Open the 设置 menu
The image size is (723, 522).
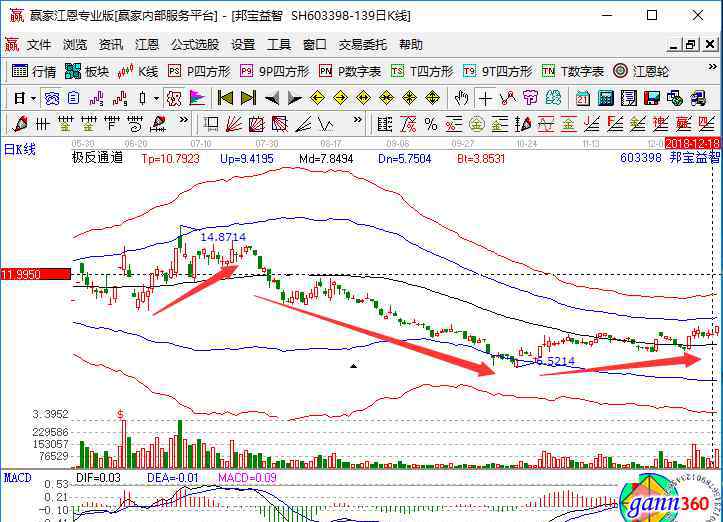pos(243,45)
